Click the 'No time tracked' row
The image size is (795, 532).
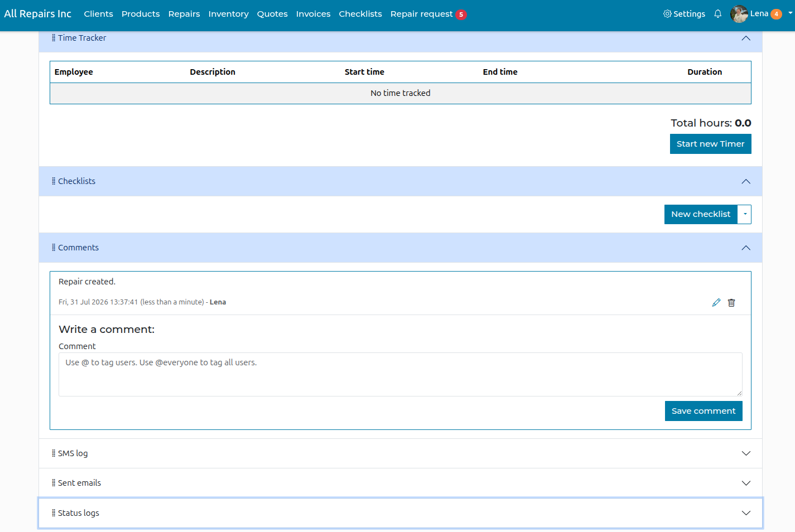(x=401, y=93)
